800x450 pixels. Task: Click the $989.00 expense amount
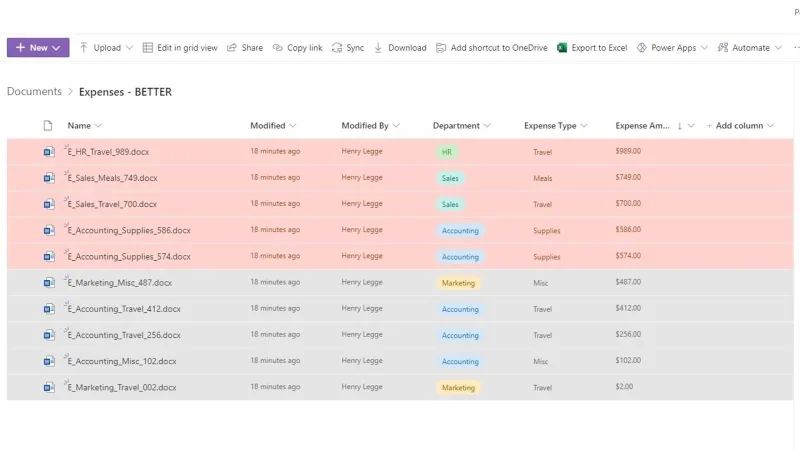point(628,151)
